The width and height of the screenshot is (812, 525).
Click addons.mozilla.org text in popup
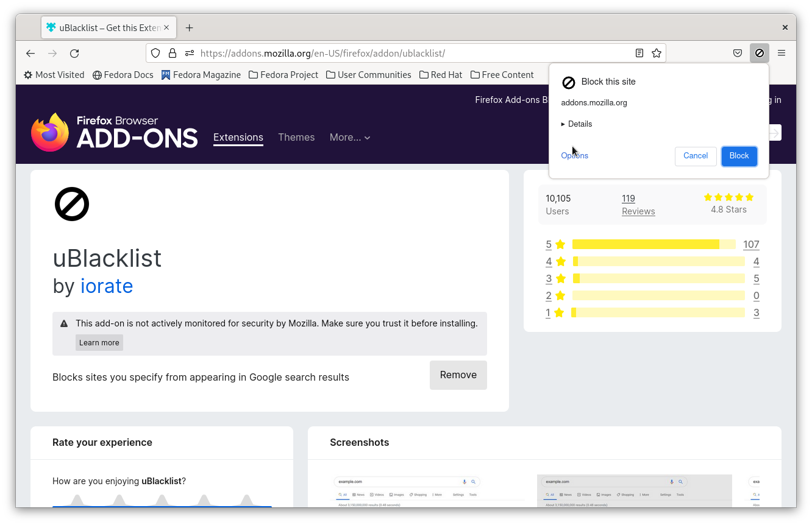coord(594,102)
